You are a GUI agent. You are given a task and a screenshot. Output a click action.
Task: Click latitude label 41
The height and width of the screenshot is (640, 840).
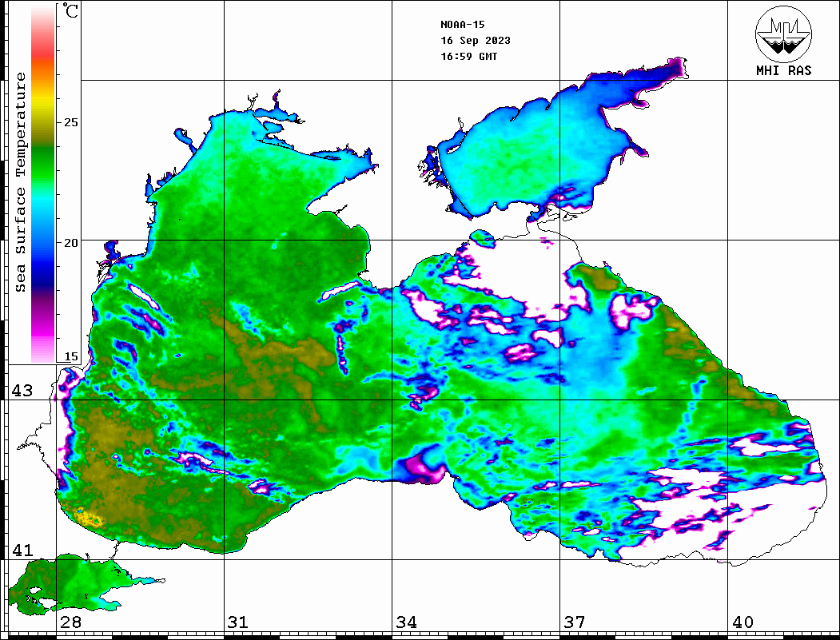(x=22, y=550)
